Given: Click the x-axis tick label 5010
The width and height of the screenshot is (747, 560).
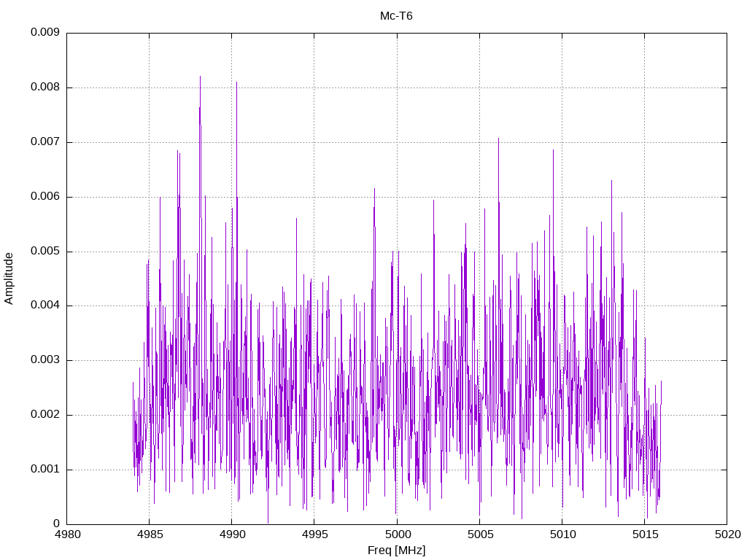Looking at the screenshot, I should [x=562, y=534].
